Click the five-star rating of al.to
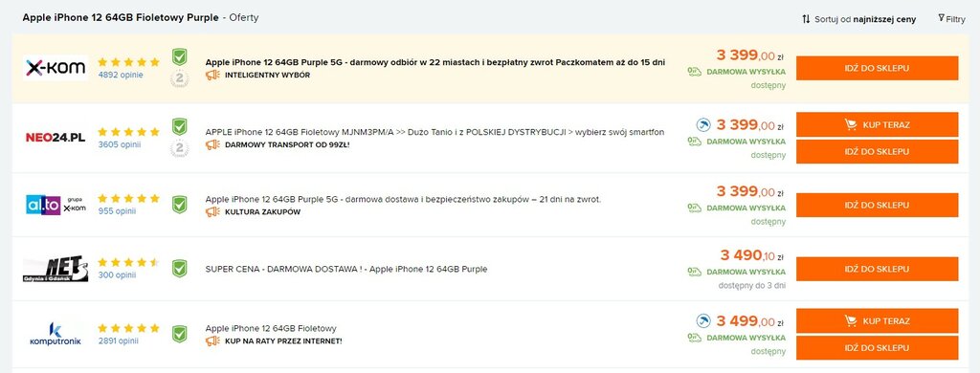The height and width of the screenshot is (373, 980). [129, 198]
